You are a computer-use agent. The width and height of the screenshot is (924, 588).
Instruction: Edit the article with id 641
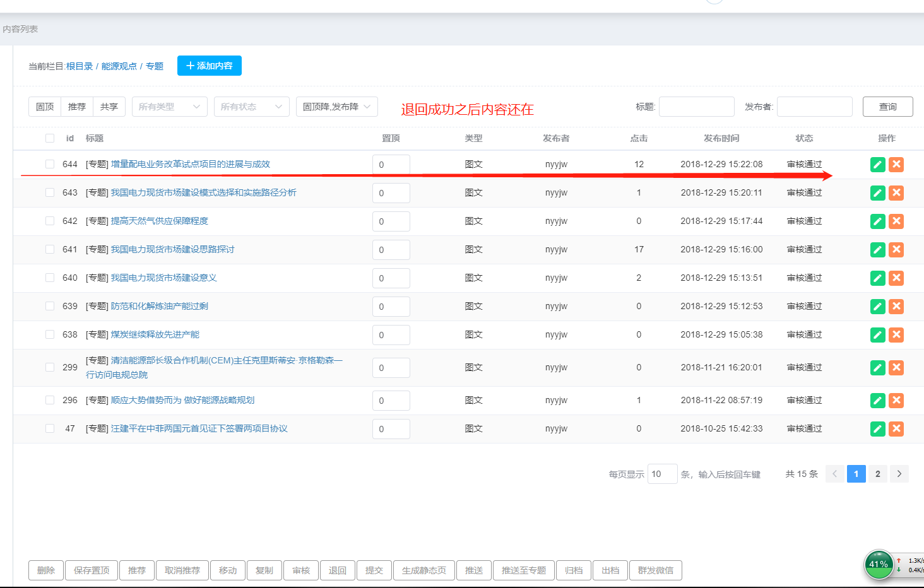(877, 250)
